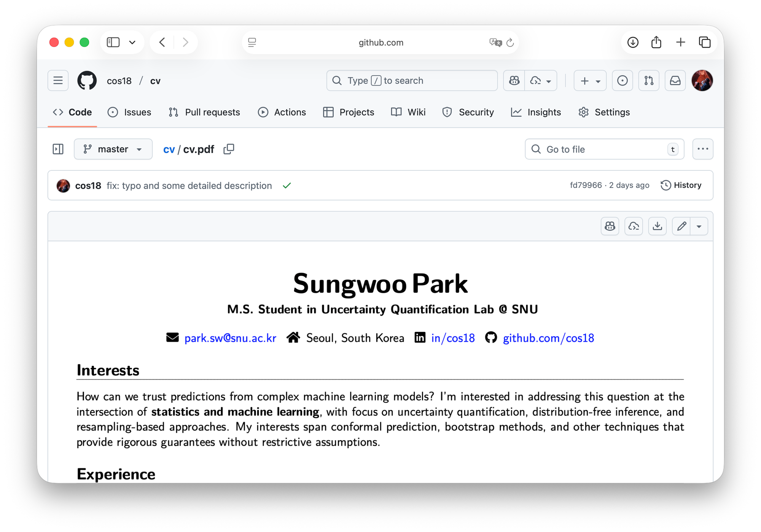Open Copilot chat icon in header
761x532 pixels.
(514, 81)
